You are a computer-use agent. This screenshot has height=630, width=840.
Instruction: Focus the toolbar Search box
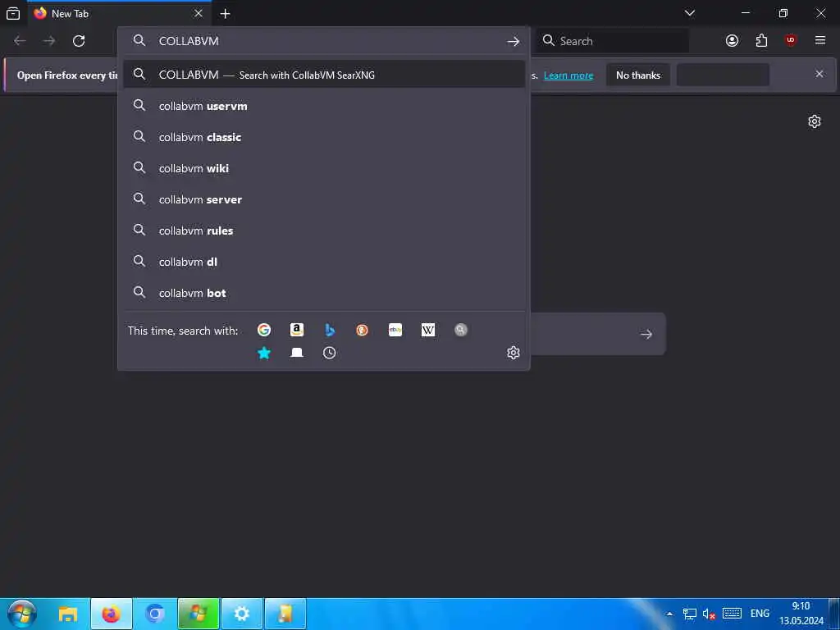613,41
